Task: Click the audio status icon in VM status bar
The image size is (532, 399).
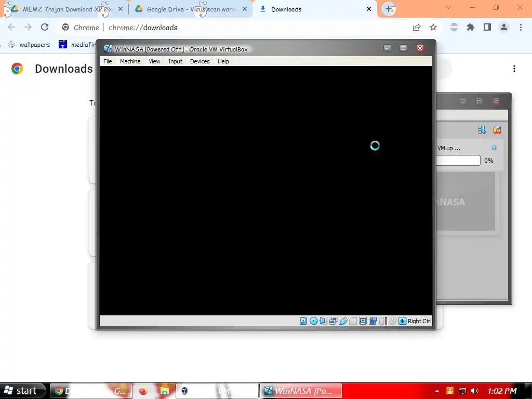Action: 323,321
